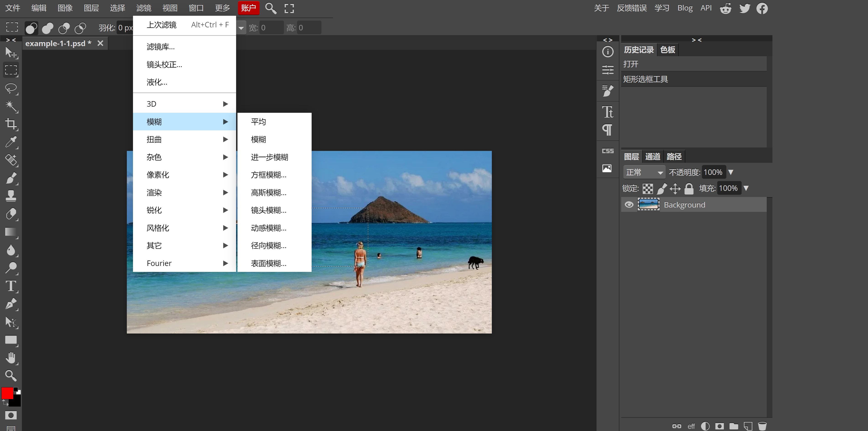Viewport: 868px width, 431px height.
Task: Select the Gradient tool
Action: pos(11,232)
